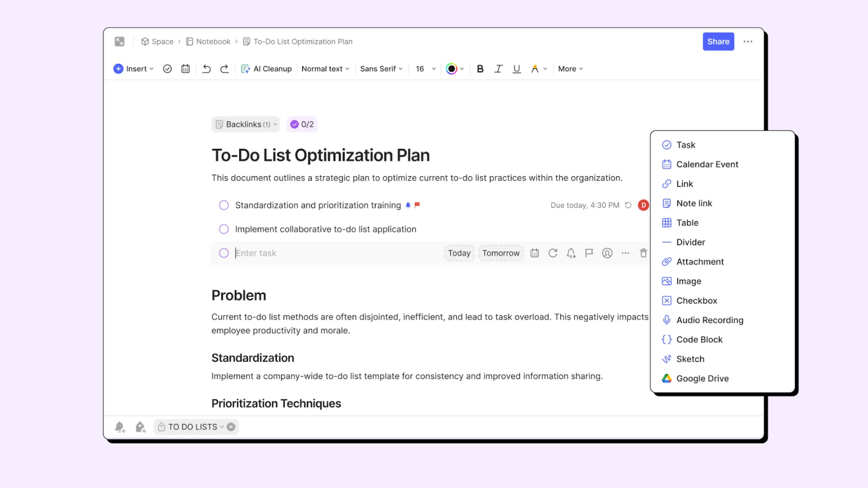Choose Calendar Event from insert menu
This screenshot has height=488, width=868.
[707, 164]
